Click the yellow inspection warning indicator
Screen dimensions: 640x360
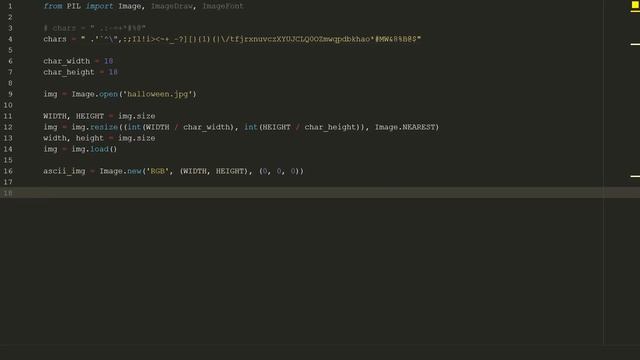click(635, 5)
